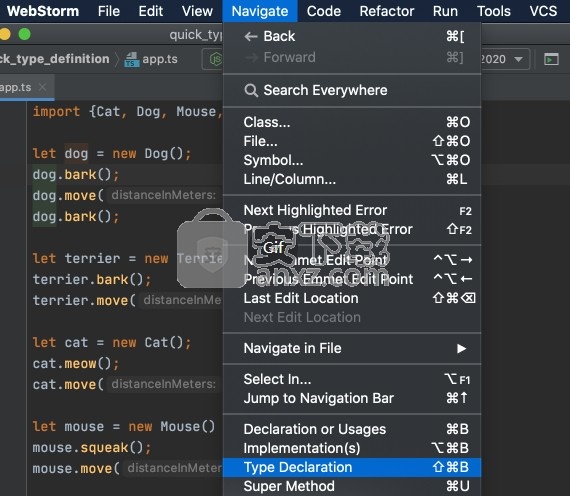Image resolution: width=570 pixels, height=499 pixels.
Task: Choose File... navigation entry
Action: tap(352, 141)
